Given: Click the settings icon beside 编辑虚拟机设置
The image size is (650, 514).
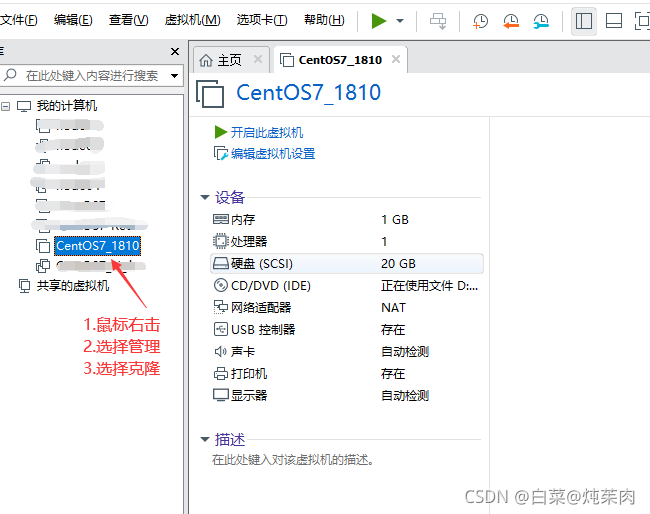Looking at the screenshot, I should coord(221,153).
